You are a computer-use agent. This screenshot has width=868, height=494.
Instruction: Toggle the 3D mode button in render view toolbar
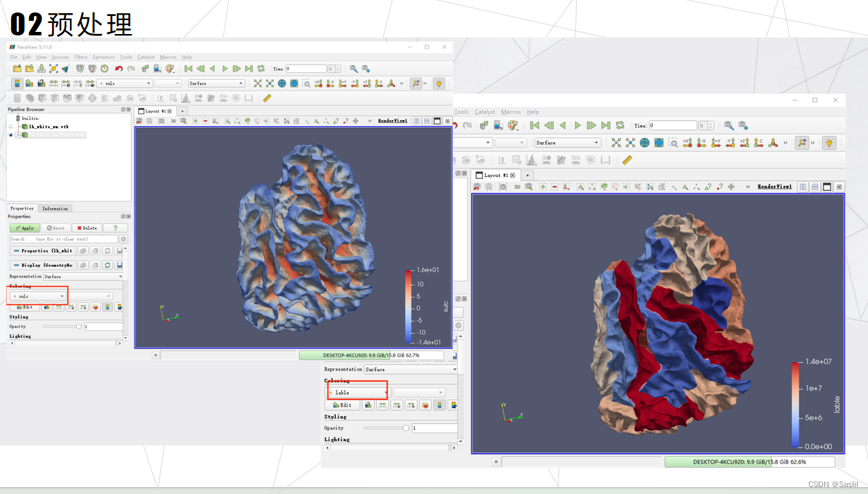coord(172,119)
